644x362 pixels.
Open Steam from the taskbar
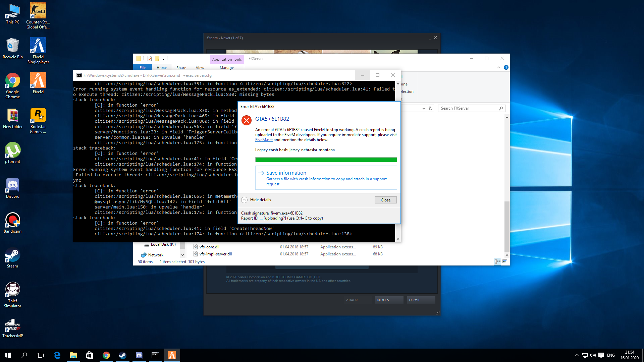(x=122, y=355)
